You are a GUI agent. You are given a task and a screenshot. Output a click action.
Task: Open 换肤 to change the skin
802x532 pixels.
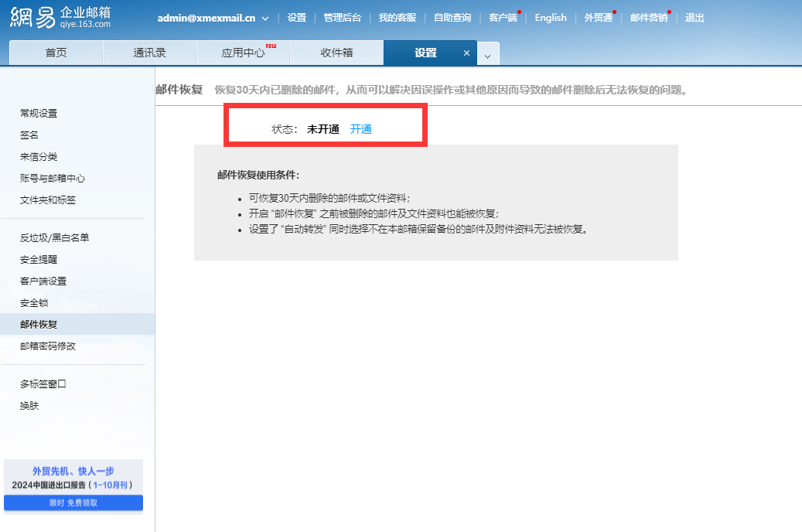pos(29,405)
